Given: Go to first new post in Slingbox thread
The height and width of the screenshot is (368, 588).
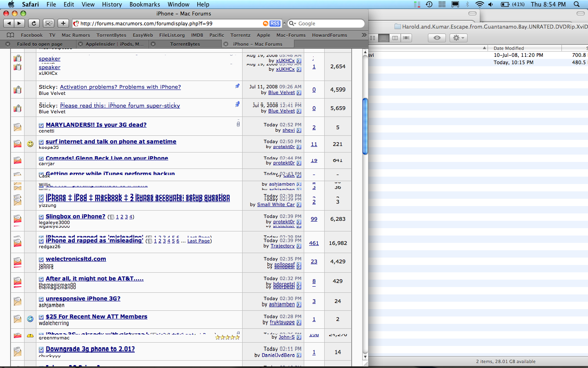Looking at the screenshot, I should (41, 217).
